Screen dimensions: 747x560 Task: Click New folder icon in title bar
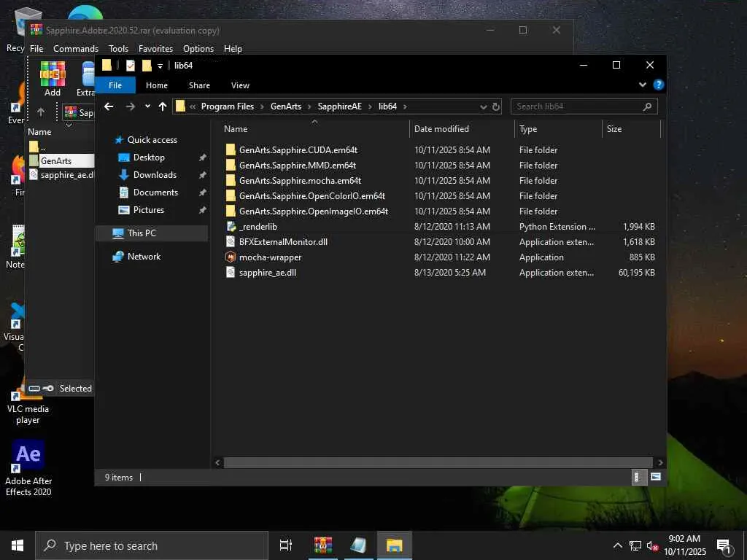pos(147,66)
